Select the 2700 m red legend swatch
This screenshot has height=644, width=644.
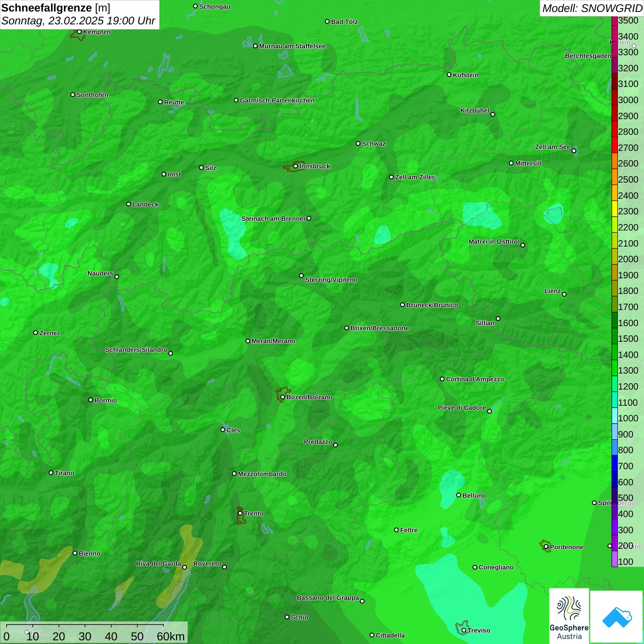pos(615,145)
